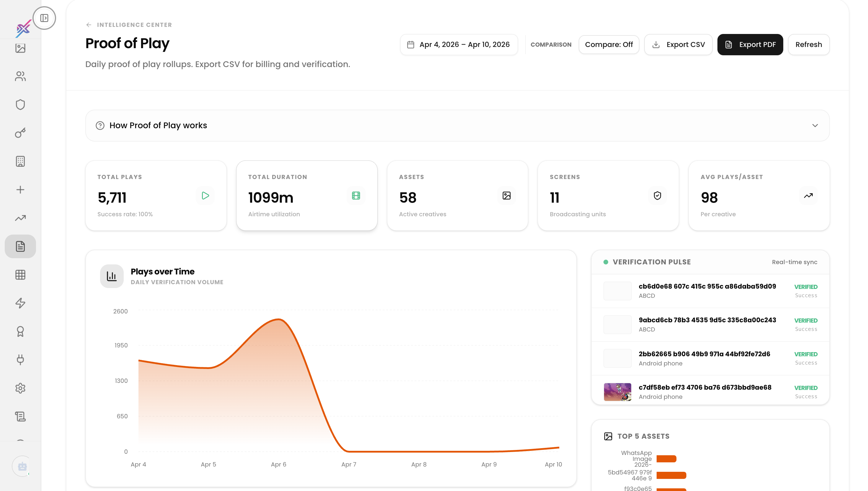Click Success rate: 100% text

pos(125,214)
